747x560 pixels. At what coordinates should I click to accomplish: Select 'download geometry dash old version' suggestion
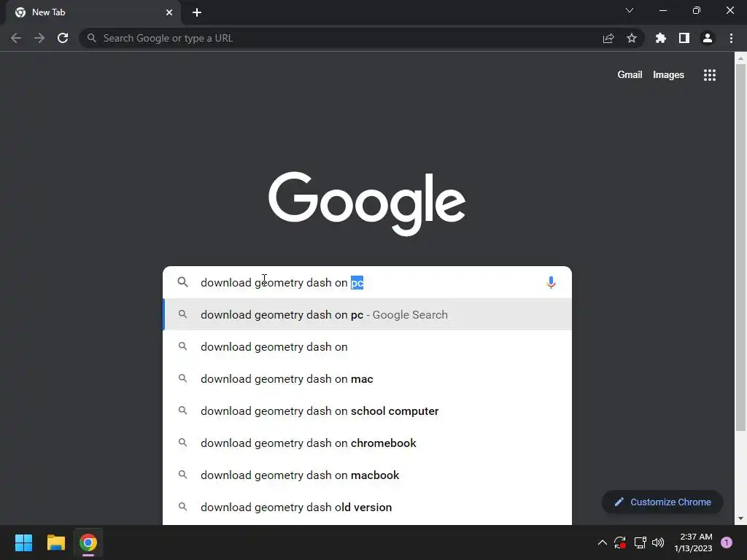coord(368,507)
